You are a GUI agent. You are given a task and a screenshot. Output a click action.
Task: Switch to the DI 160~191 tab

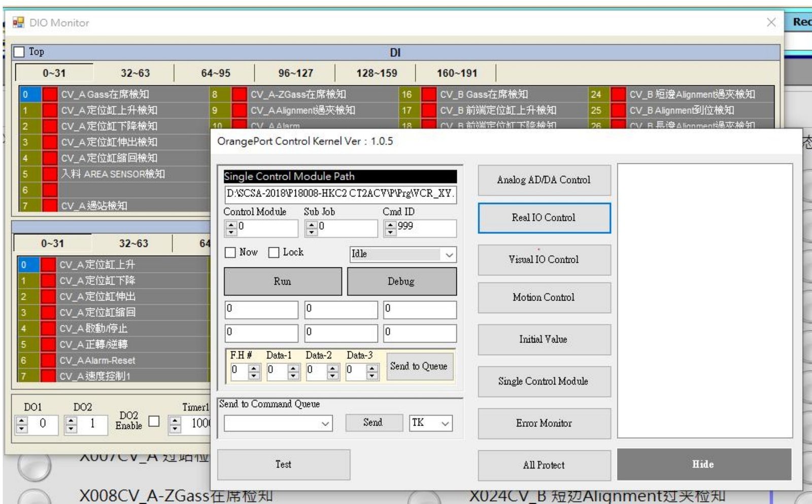[457, 73]
